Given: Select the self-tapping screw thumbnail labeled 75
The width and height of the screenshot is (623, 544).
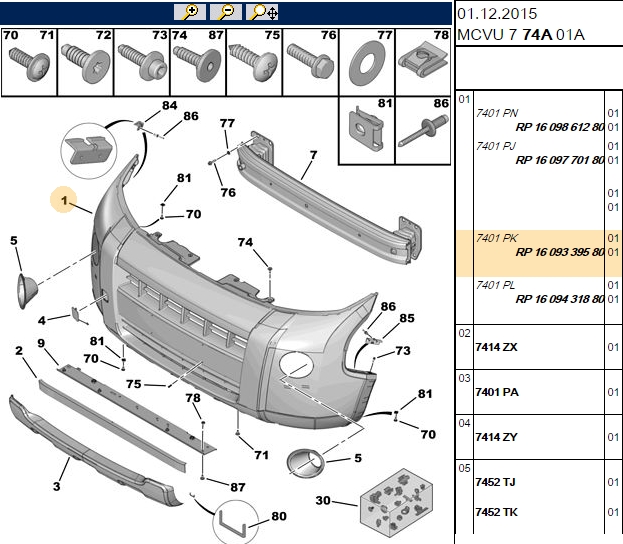Looking at the screenshot, I should tap(254, 62).
